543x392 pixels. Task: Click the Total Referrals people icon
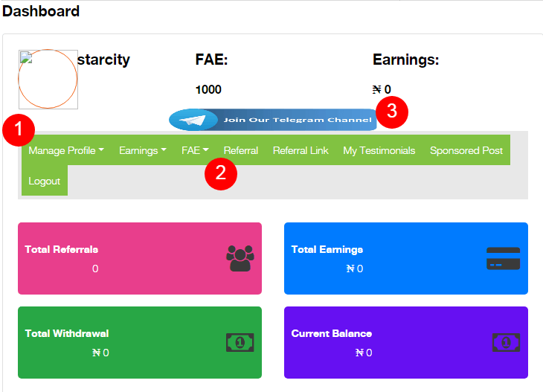[240, 258]
